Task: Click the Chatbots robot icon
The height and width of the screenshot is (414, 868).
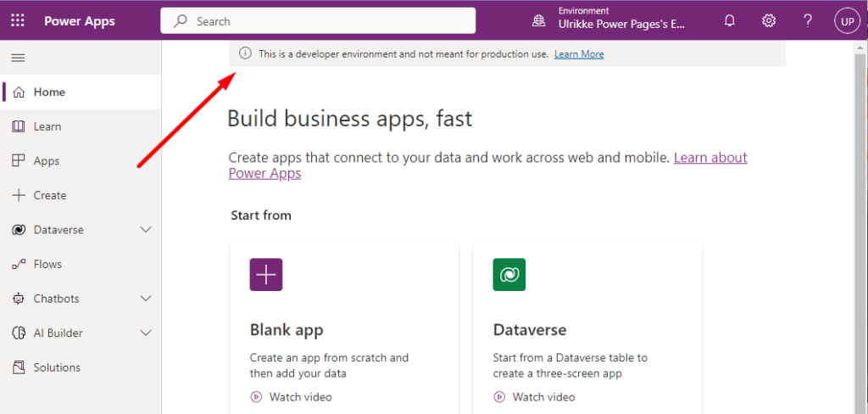Action: pyautogui.click(x=19, y=298)
